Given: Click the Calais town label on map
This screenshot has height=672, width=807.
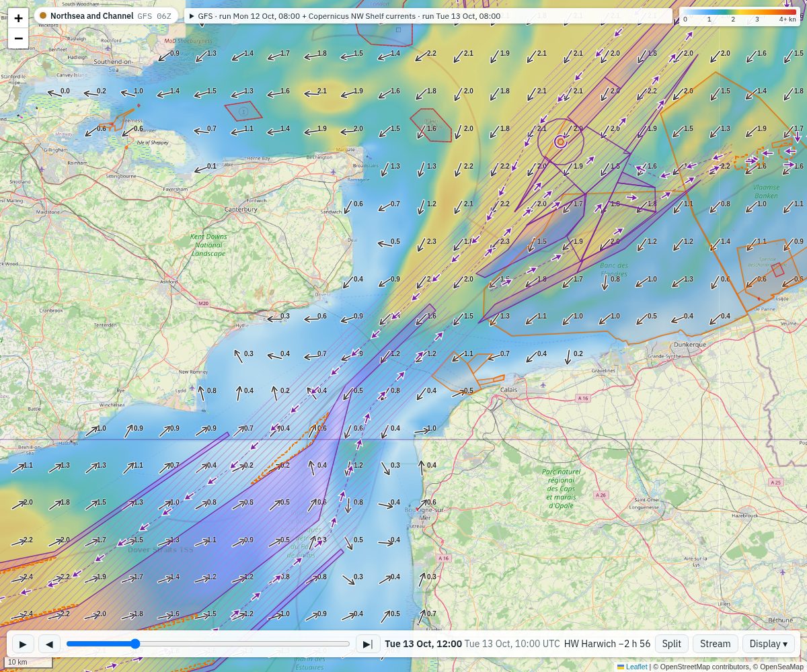Looking at the screenshot, I should coord(509,389).
